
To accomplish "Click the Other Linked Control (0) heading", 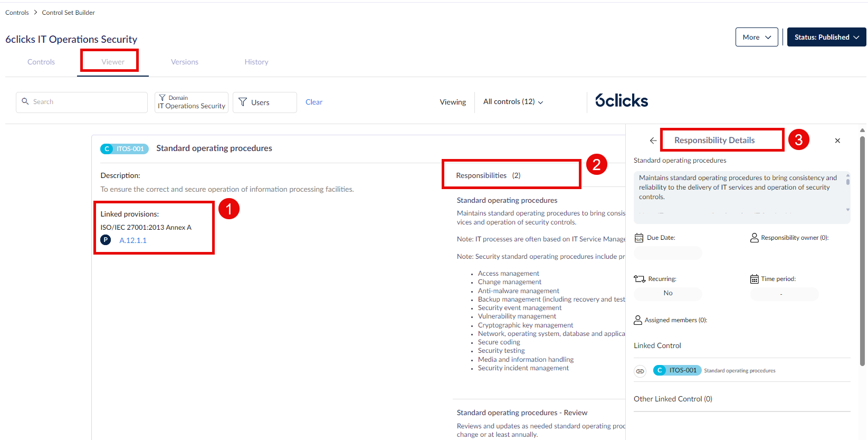I will [x=673, y=399].
